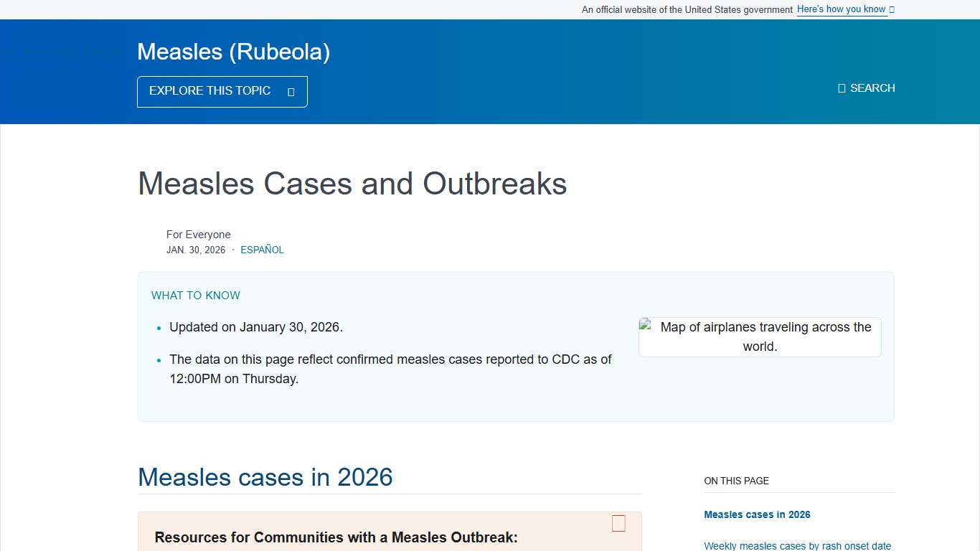Open the 'Here's how you know' link
This screenshot has width=980, height=551.
point(841,9)
